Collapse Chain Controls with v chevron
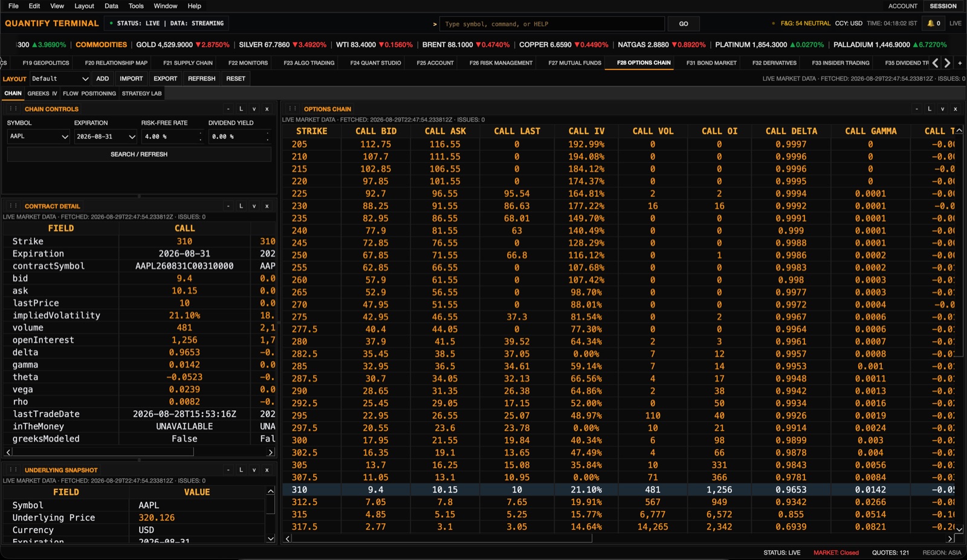 coord(254,109)
